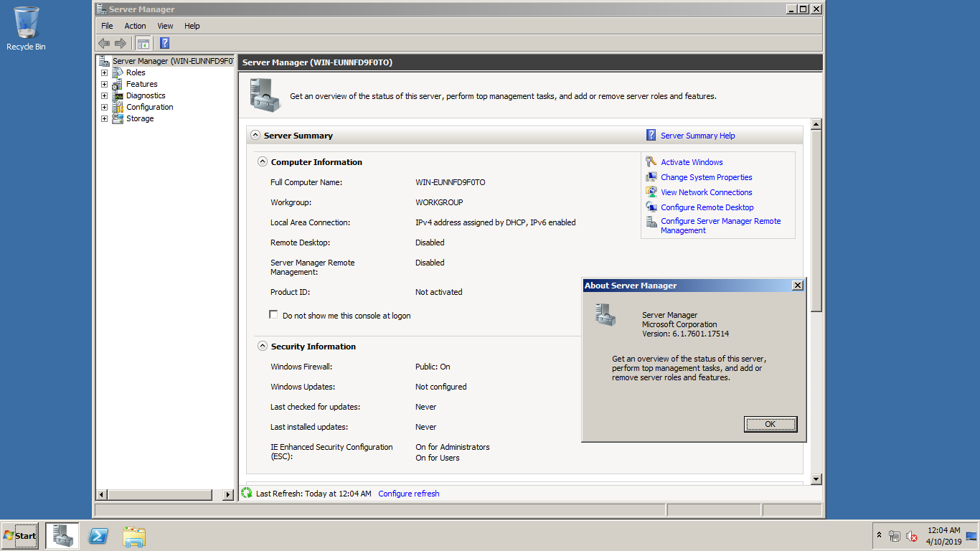This screenshot has height=551, width=980.
Task: Click the Change System Properties icon
Action: (x=651, y=177)
